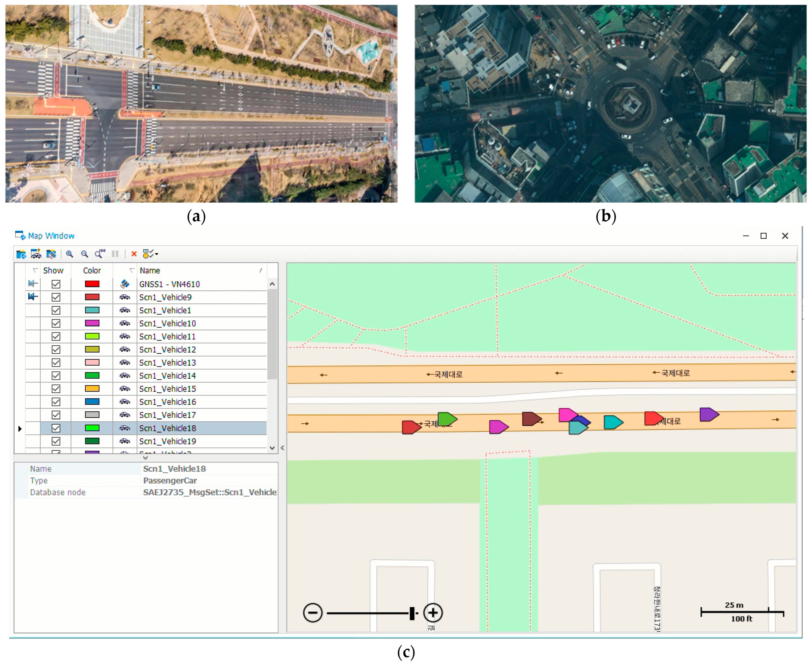Select the Scn1_Vehicle12 row
The image size is (812, 665).
[168, 350]
